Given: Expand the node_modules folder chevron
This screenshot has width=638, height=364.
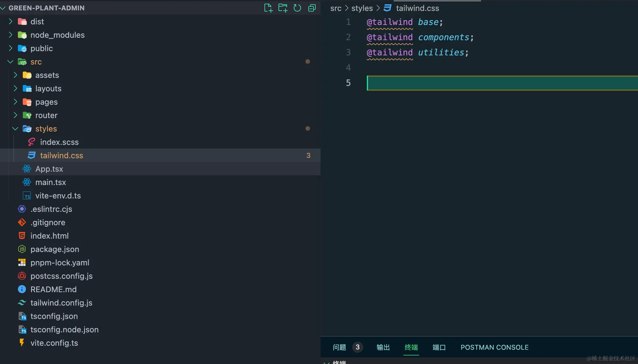Looking at the screenshot, I should [10, 35].
